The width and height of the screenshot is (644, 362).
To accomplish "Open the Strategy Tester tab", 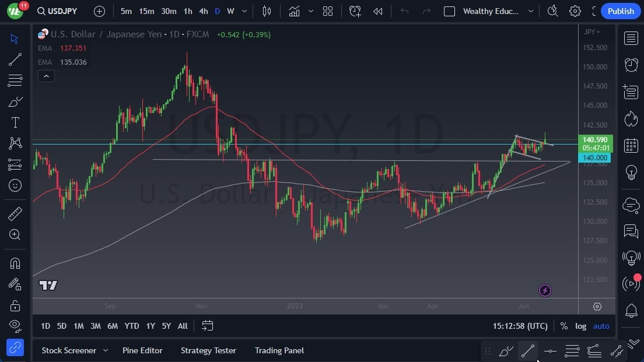I will pyautogui.click(x=208, y=350).
